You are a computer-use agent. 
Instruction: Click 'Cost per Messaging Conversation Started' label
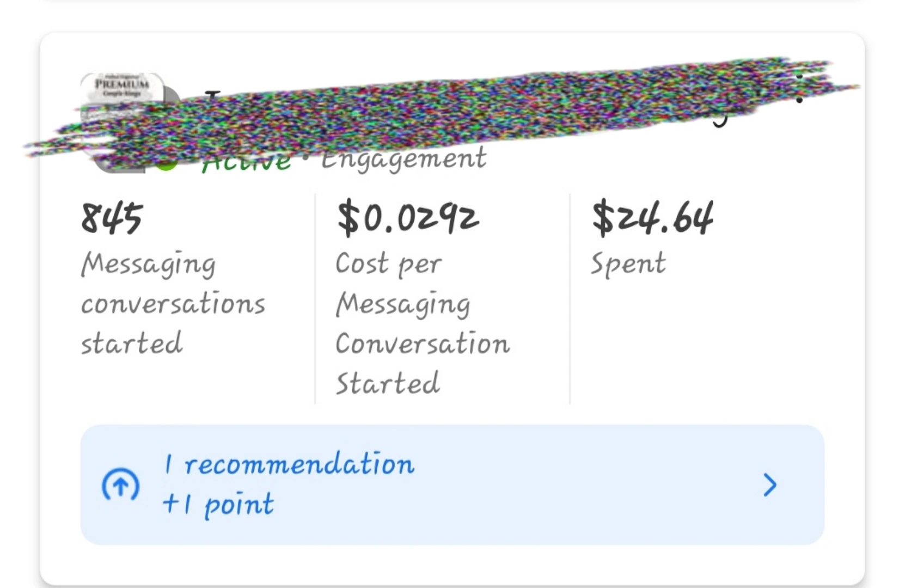pyautogui.click(x=422, y=323)
